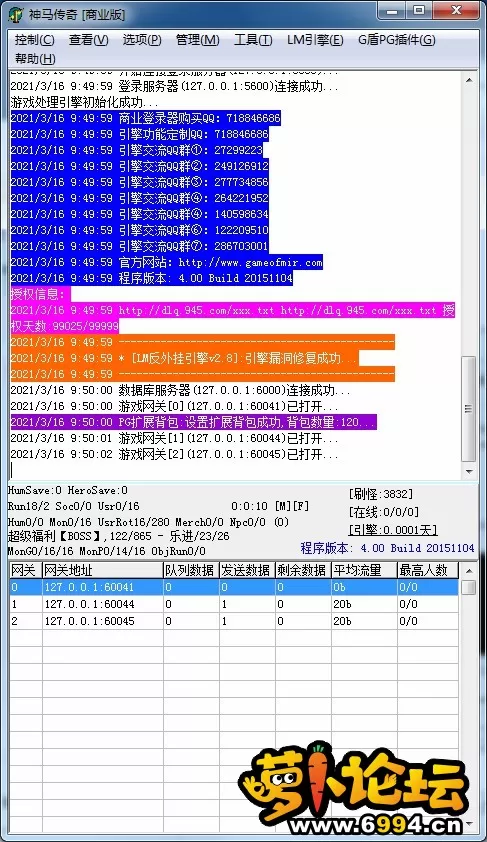The image size is (487, 842).
Task: Click the HumSave:0 HeroSave:0 status line
Action: click(68, 490)
